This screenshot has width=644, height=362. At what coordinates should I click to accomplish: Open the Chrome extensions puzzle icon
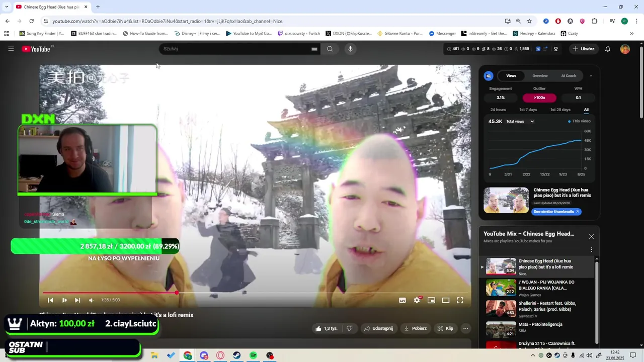(594, 21)
